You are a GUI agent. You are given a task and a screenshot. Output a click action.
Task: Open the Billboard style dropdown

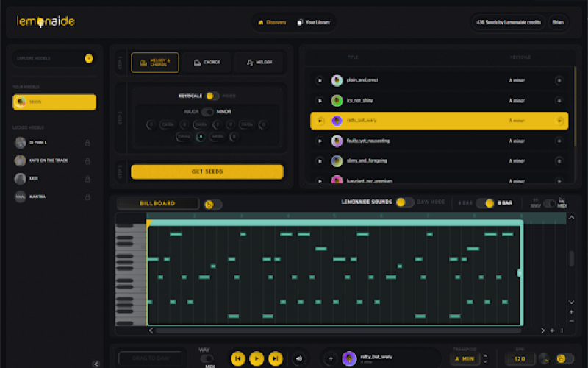point(157,203)
